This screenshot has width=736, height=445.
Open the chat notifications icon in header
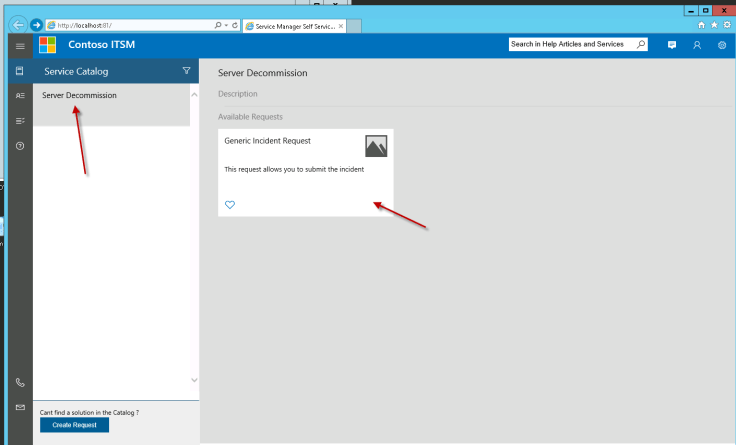tap(672, 45)
